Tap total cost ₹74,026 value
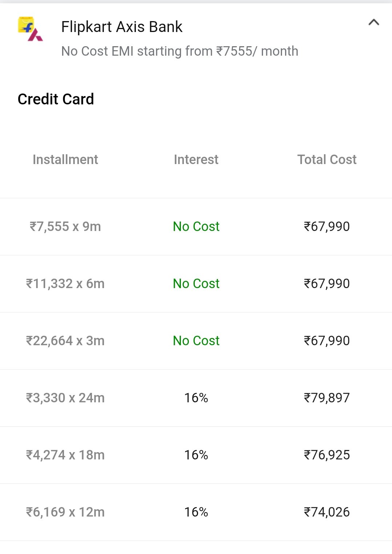This screenshot has width=392, height=554. click(x=327, y=512)
